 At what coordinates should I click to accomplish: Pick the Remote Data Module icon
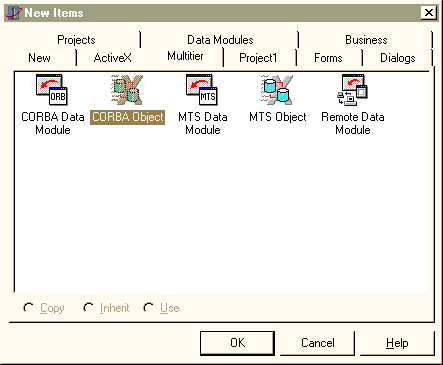[x=352, y=90]
